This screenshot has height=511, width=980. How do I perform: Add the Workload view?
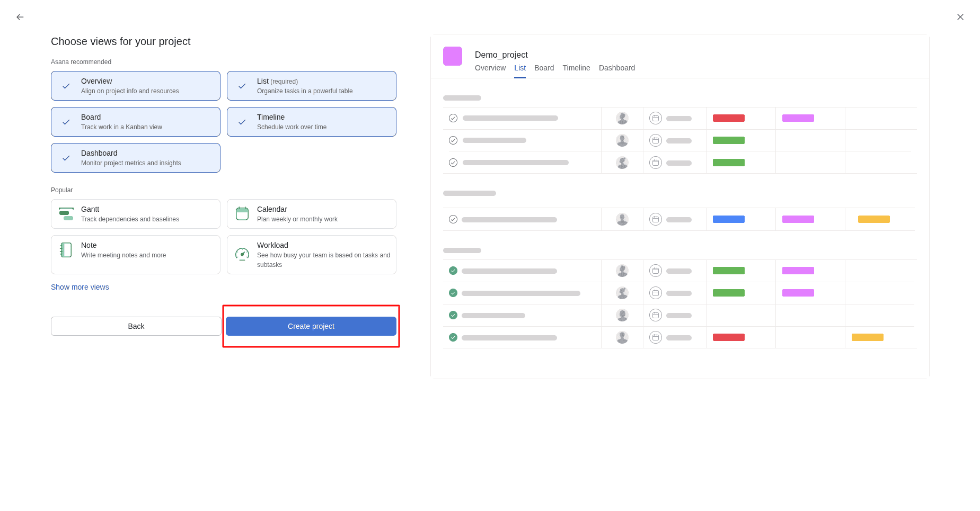click(x=312, y=255)
